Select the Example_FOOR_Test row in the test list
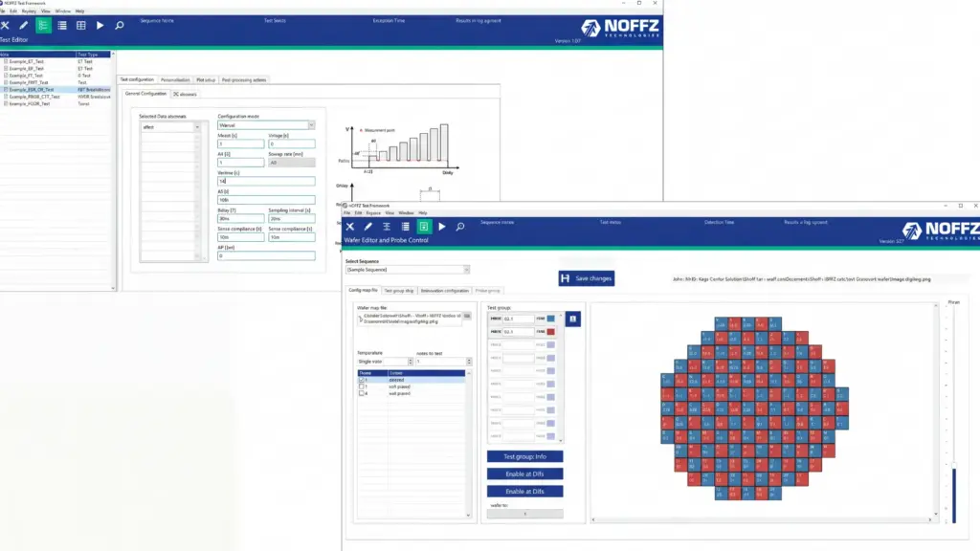This screenshot has height=551, width=980. [56, 103]
